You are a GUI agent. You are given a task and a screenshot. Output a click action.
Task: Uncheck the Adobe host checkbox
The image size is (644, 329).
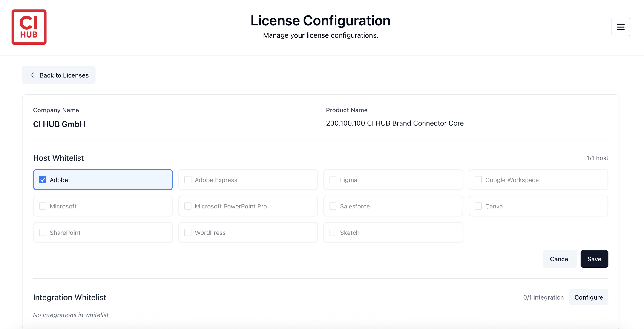43,180
